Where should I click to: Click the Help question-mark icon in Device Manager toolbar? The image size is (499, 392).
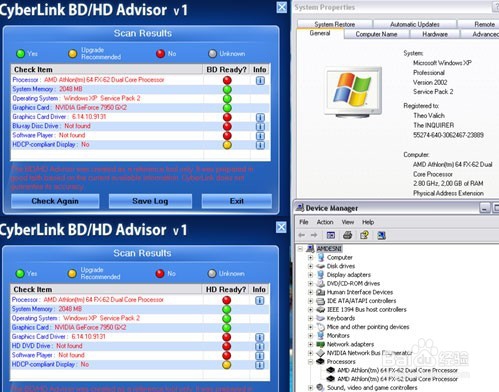[364, 235]
